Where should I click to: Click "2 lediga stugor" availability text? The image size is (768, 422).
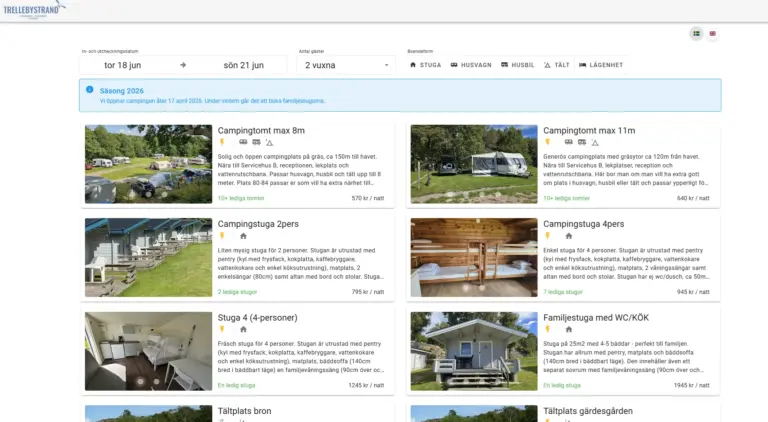tap(238, 292)
